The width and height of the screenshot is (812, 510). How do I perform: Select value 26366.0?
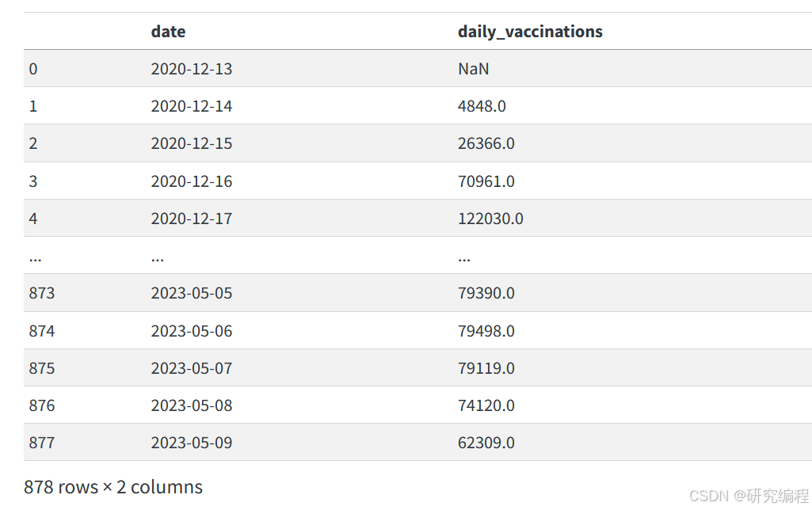click(x=486, y=143)
